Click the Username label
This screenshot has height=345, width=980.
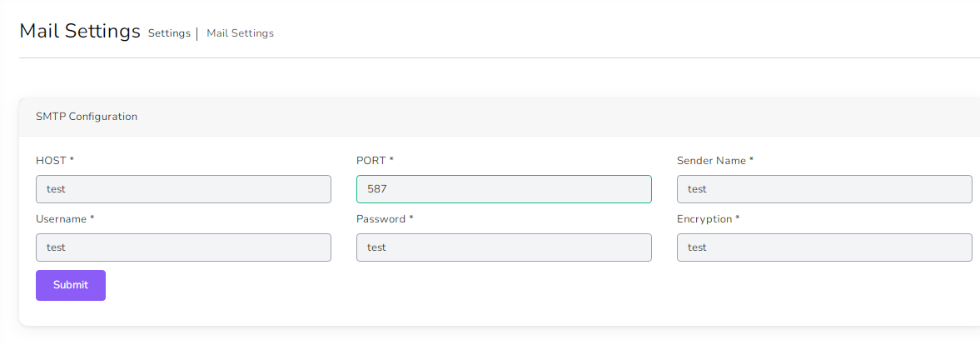61,218
